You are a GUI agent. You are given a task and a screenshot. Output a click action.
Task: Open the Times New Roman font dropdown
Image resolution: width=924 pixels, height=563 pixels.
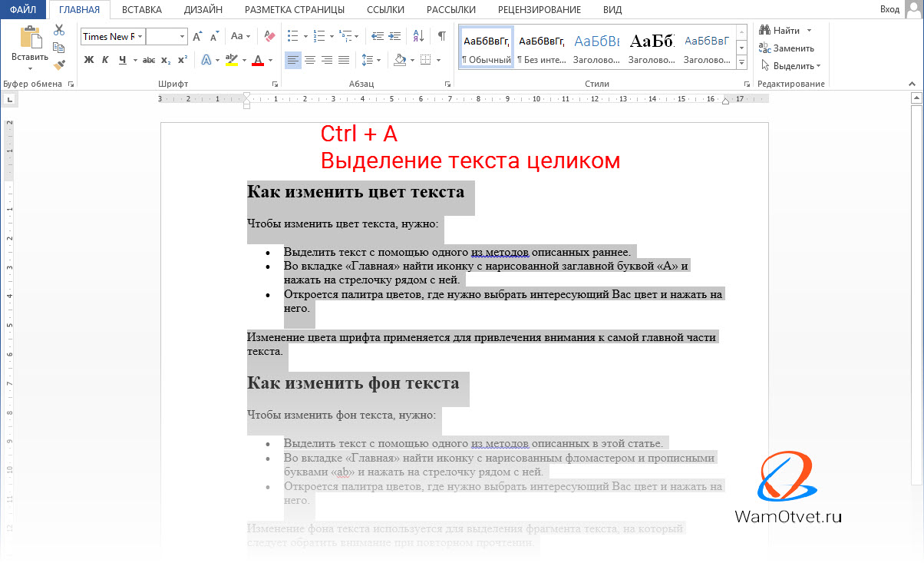(x=139, y=36)
